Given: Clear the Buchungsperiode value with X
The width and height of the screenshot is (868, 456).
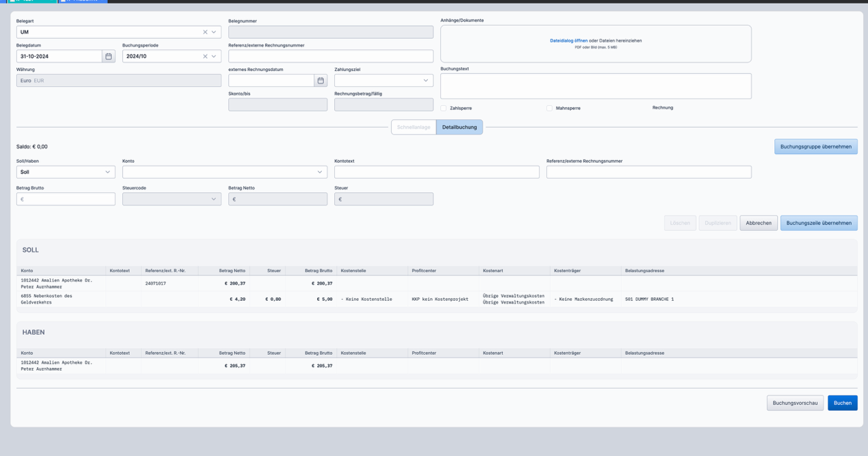Looking at the screenshot, I should coord(205,57).
